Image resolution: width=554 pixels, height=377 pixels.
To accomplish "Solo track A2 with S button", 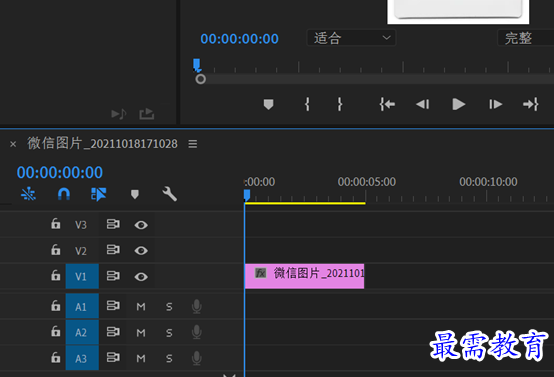I will pos(169,332).
